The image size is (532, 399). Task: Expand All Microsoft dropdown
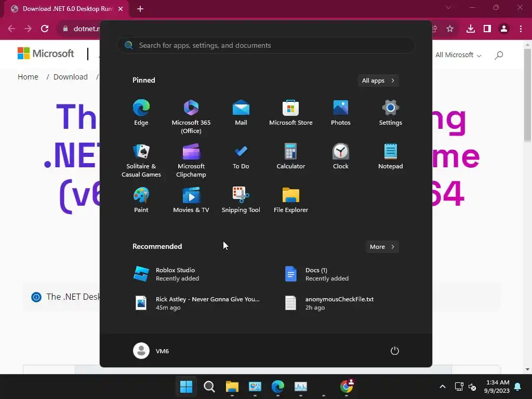pos(458,55)
